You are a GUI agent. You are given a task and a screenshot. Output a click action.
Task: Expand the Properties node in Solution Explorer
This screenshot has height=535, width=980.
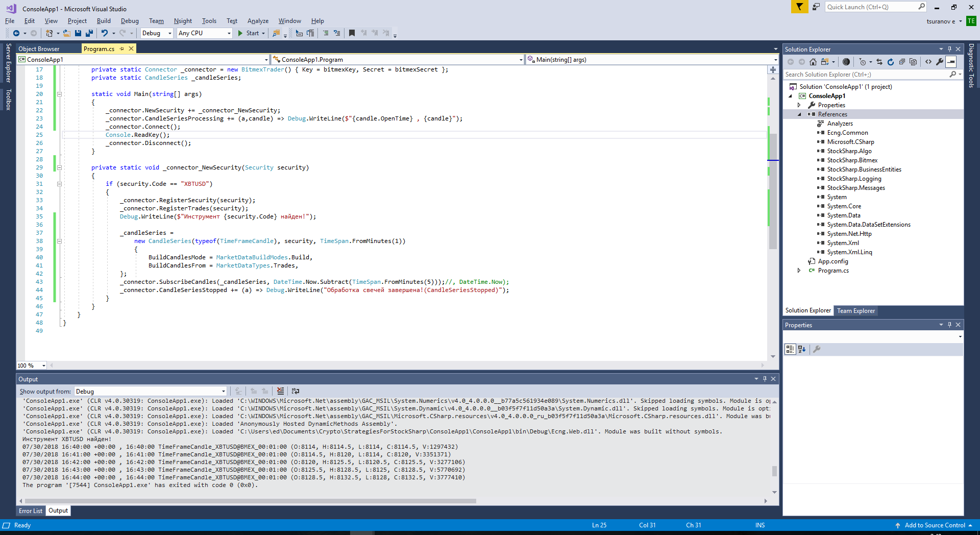point(799,105)
